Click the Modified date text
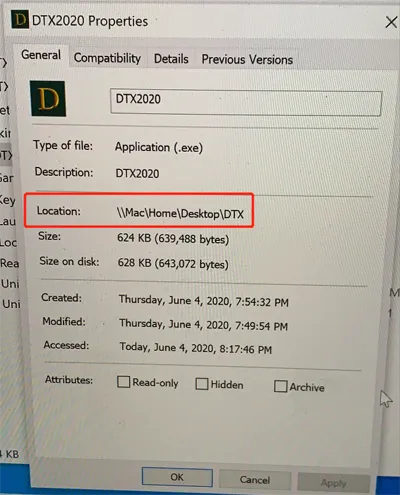This screenshot has width=400, height=495. click(x=203, y=325)
